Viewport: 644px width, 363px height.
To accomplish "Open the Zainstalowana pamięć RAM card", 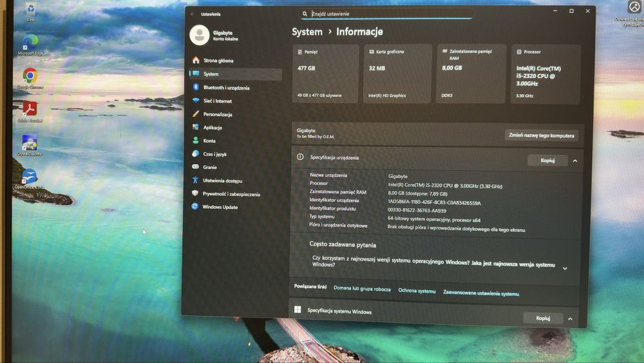I will [471, 74].
